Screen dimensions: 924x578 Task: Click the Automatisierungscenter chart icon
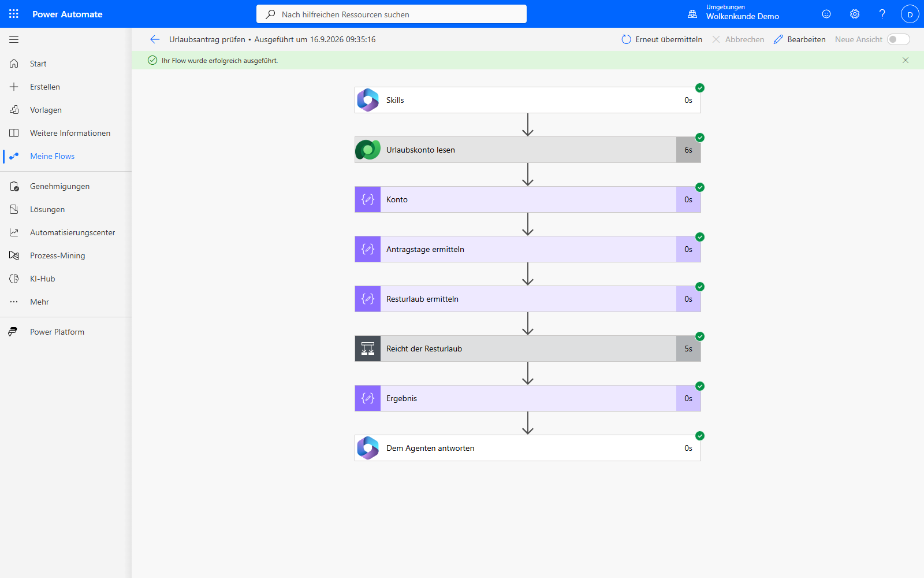(x=14, y=232)
